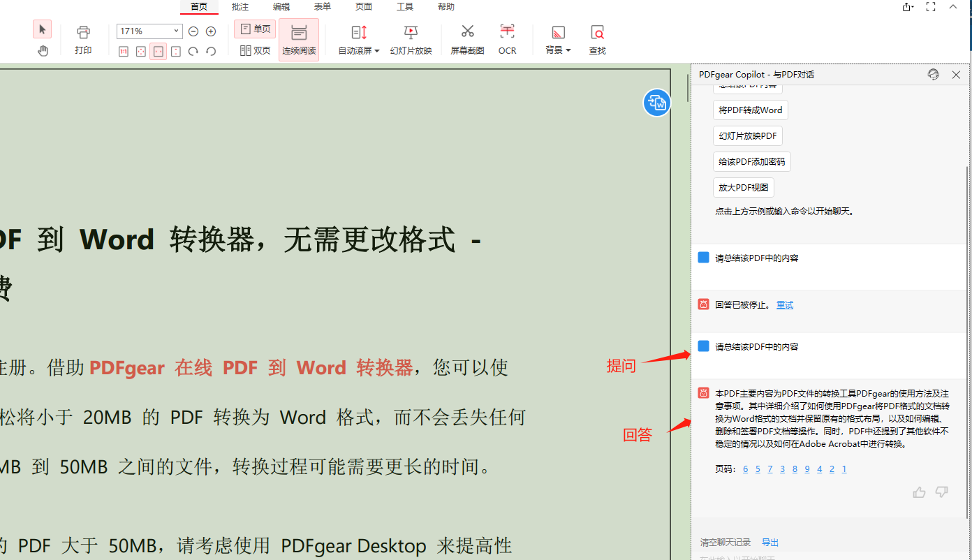Click the zoom in plus icon
972x560 pixels.
pyautogui.click(x=211, y=31)
